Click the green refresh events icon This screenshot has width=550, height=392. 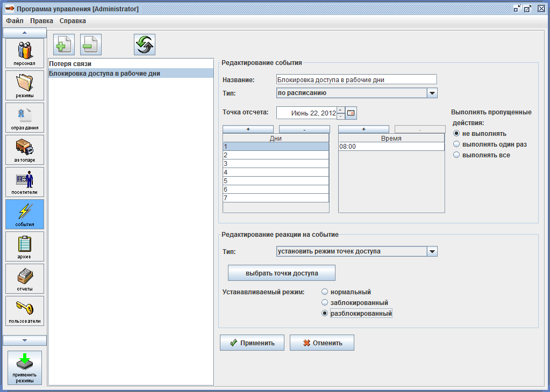coord(145,45)
